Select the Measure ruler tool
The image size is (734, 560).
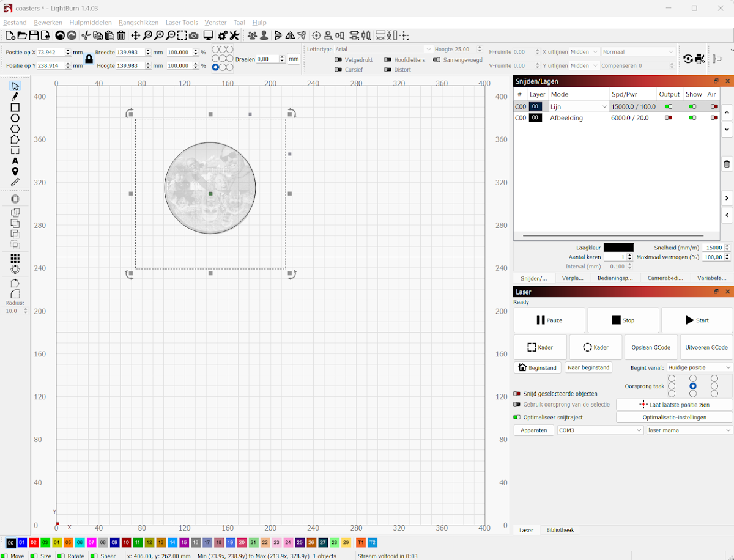click(x=15, y=182)
